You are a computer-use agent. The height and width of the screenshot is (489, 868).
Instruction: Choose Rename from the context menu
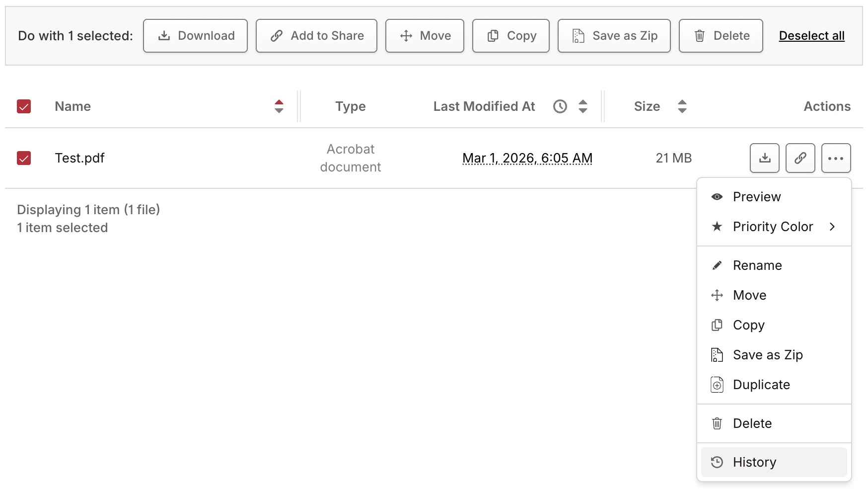[x=774, y=265]
